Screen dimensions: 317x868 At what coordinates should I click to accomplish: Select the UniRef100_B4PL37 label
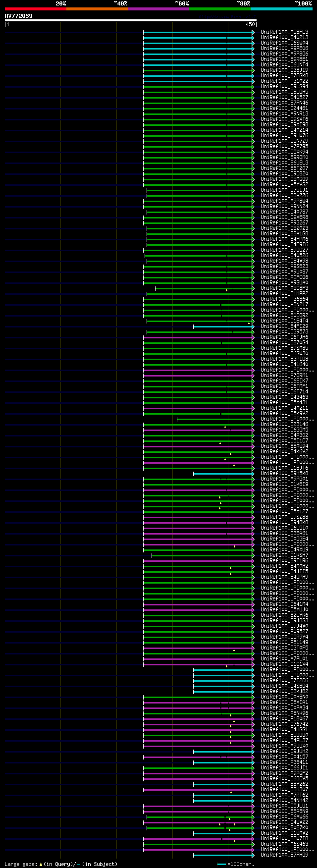point(284,741)
